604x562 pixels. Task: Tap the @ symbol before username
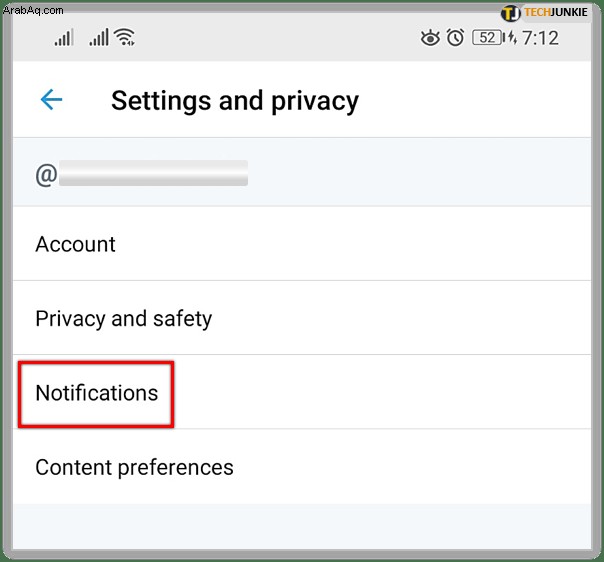pyautogui.click(x=46, y=174)
